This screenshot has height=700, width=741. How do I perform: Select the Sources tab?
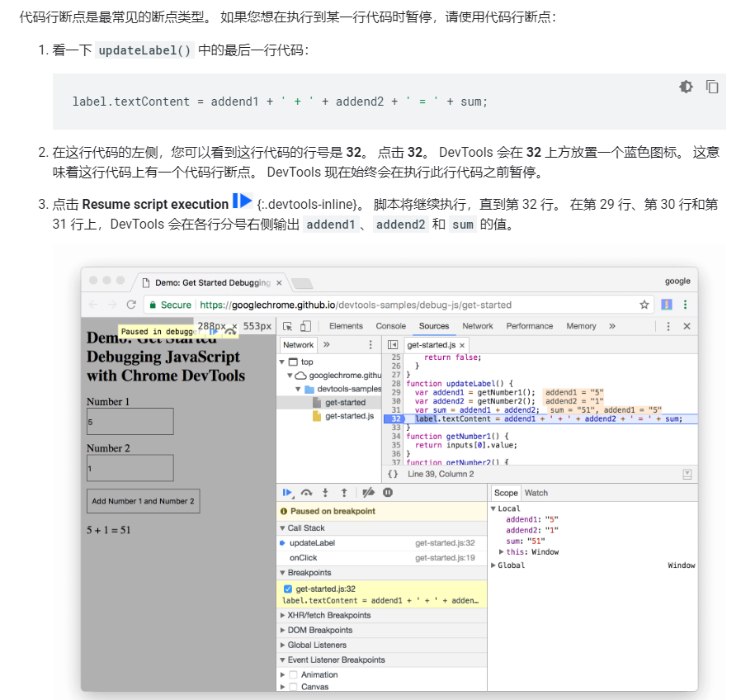coord(434,326)
